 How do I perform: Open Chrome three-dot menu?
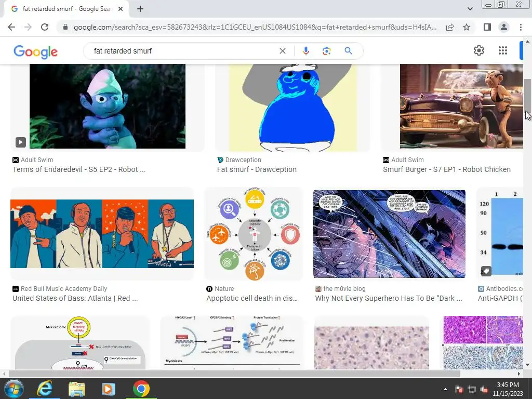pos(521,27)
